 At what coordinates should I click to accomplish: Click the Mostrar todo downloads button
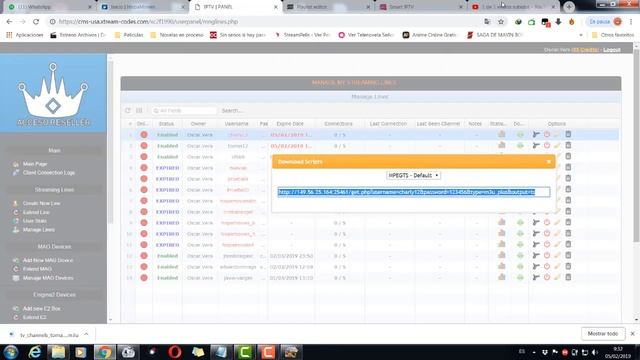[603, 334]
